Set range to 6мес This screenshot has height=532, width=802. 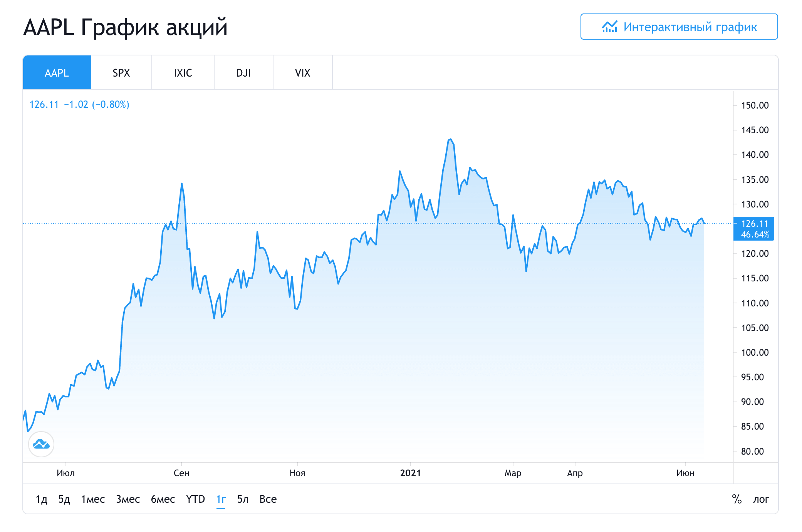pos(163,499)
